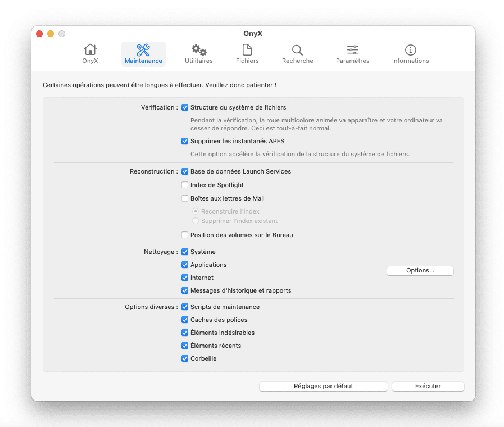Viewport: 504px width, 427px height.
Task: Click the Options... button
Action: click(420, 271)
